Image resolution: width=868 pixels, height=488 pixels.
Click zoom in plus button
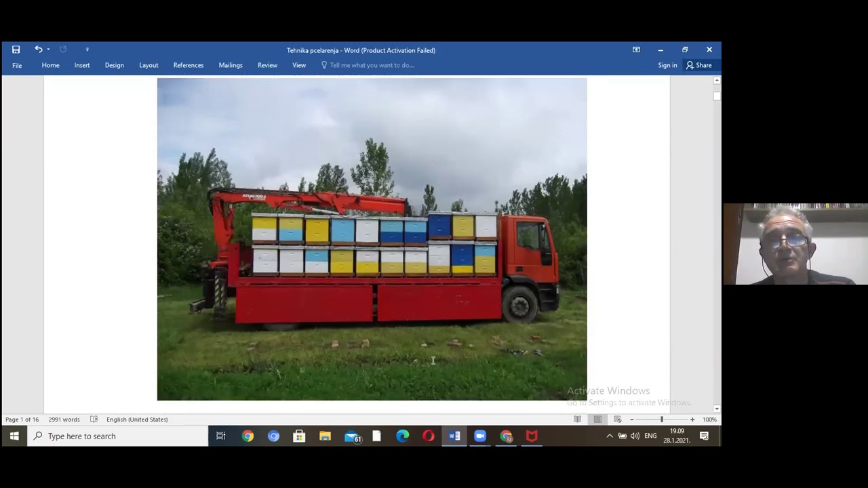pos(692,420)
